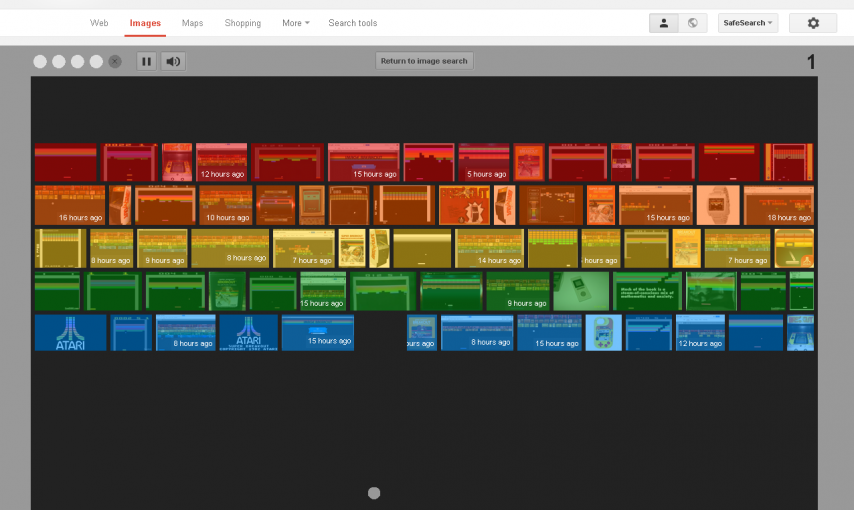The image size is (854, 510).
Task: Open the orange wristwatch thumbnail
Action: (718, 205)
